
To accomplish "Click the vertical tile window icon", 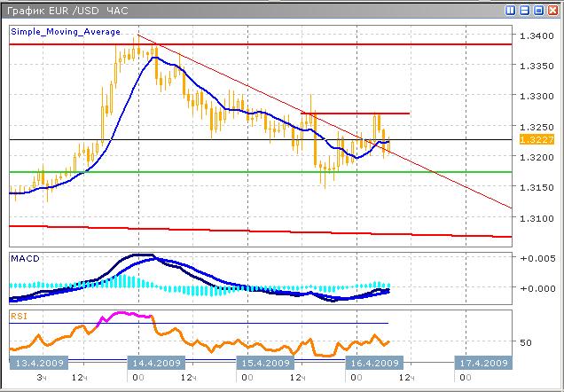I will [512, 11].
